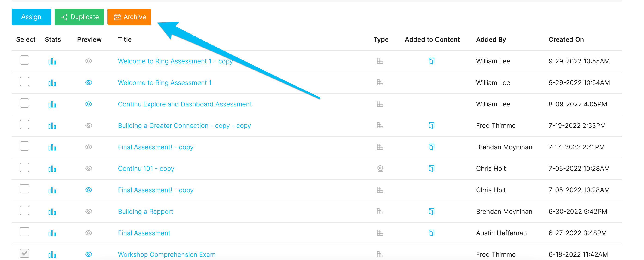
Task: View stats for Continu 101 - copy
Action: (x=52, y=169)
